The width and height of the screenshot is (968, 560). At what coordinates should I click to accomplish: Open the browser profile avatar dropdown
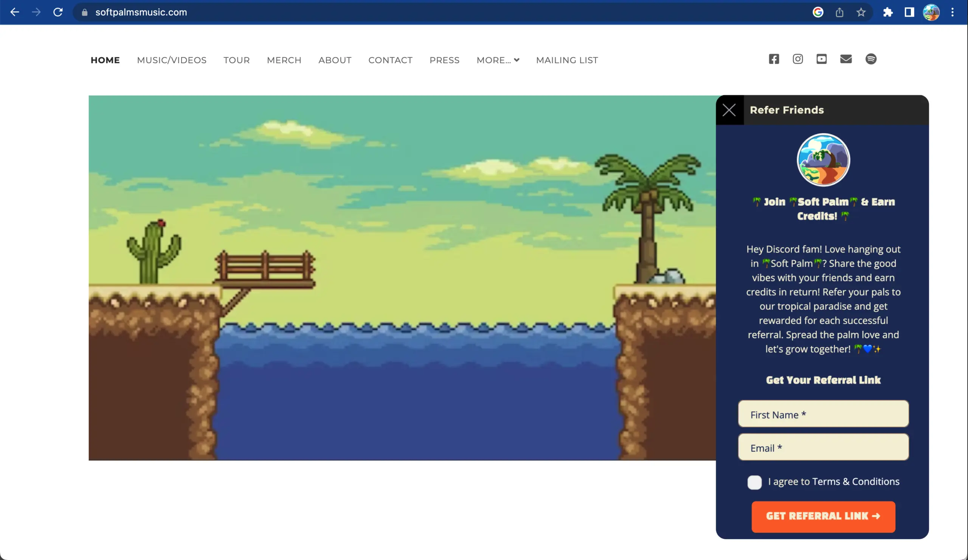932,11
